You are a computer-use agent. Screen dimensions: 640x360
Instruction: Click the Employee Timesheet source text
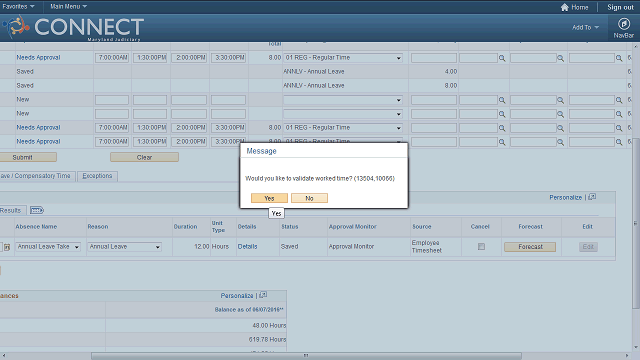point(427,247)
